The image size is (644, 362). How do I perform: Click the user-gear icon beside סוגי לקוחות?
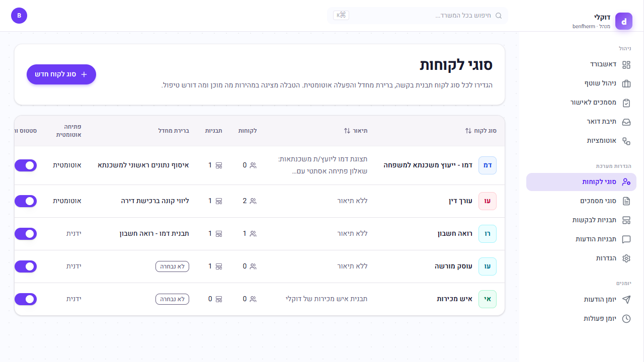pos(626,182)
